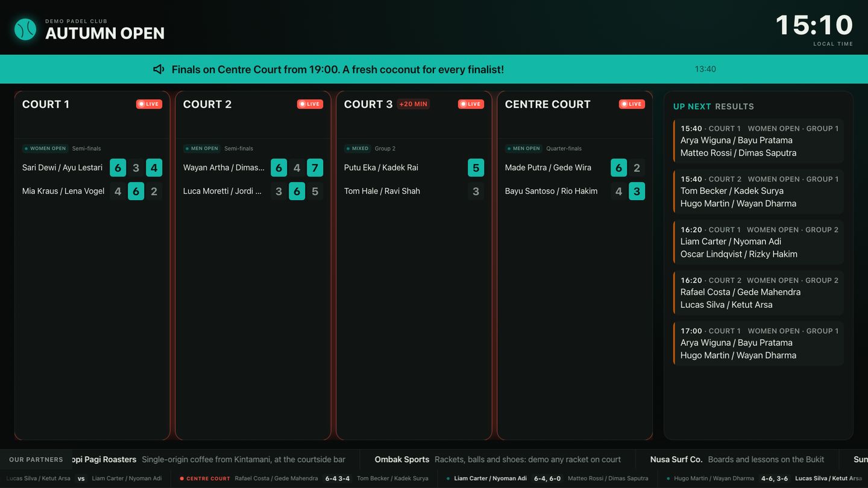Click the 13:40 announcement timestamp
Viewport: 868px width, 488px height.
[705, 69]
